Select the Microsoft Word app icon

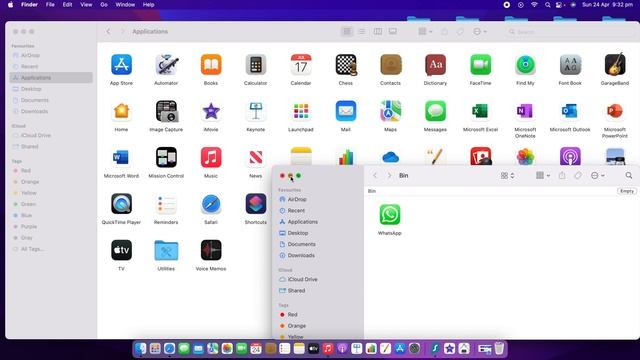(x=121, y=157)
